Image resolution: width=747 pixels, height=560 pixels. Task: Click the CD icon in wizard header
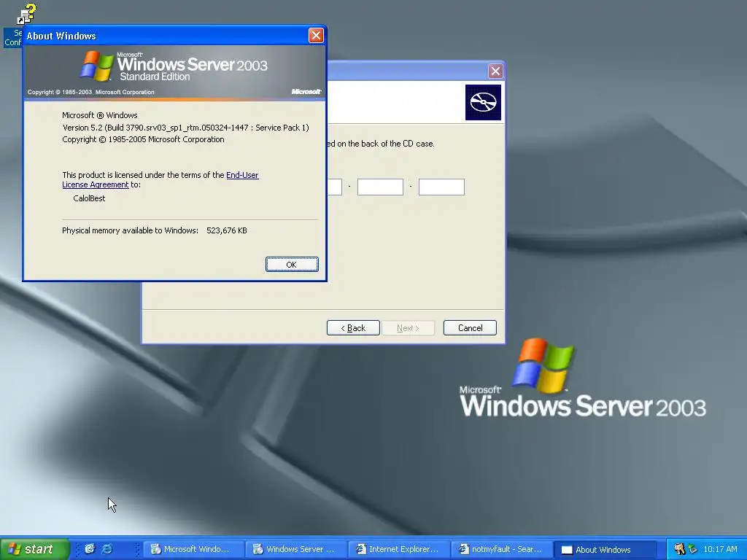click(483, 102)
